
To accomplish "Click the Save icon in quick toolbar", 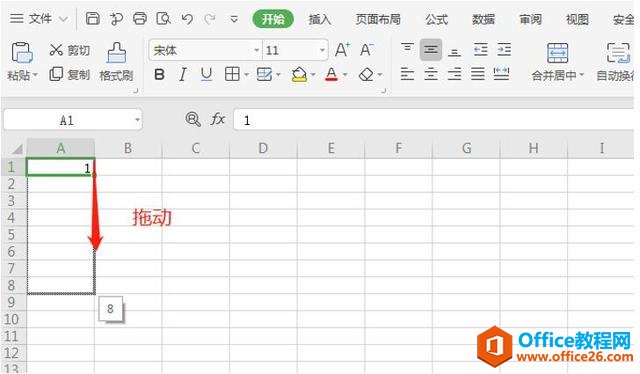I will coord(93,19).
